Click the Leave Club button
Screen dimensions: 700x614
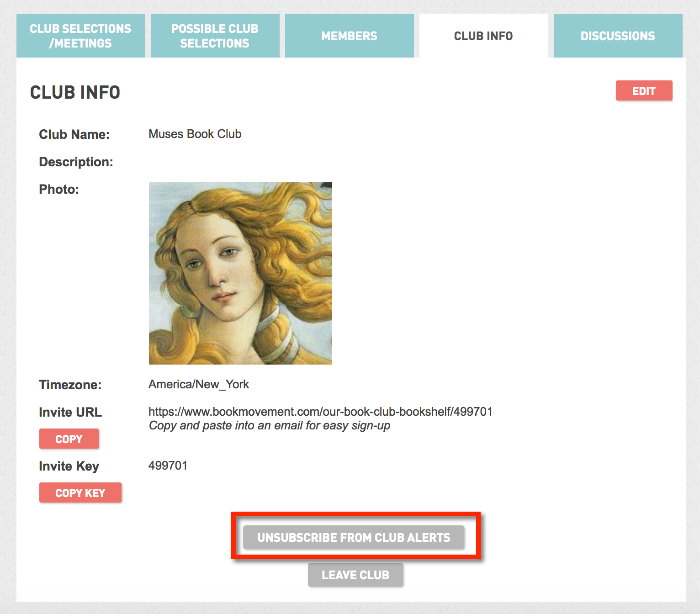[x=355, y=575]
